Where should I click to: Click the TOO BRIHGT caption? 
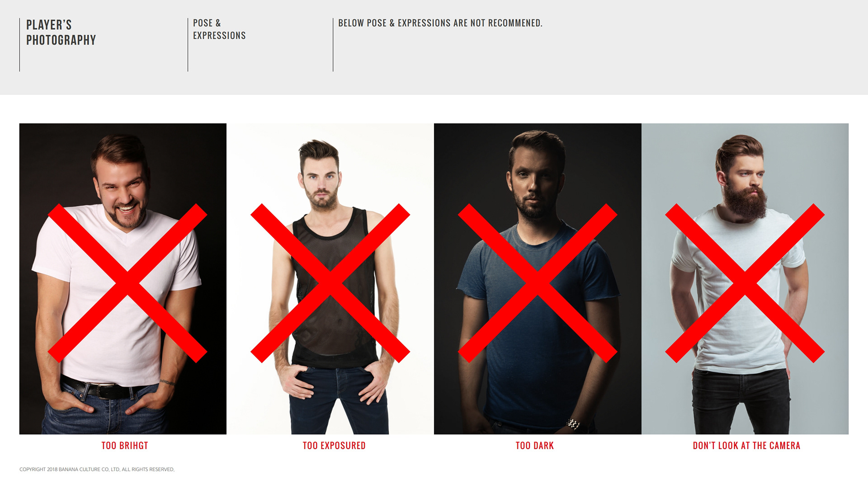[125, 446]
